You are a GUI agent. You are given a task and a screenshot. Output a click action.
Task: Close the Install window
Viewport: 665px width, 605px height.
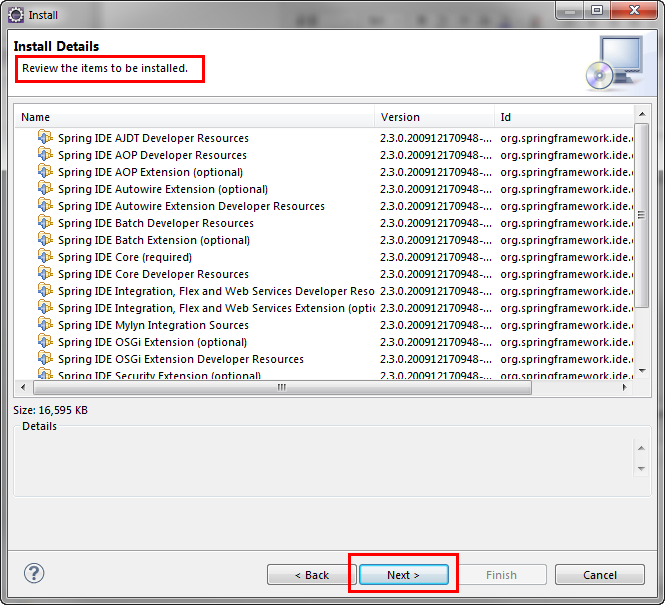pyautogui.click(x=634, y=10)
